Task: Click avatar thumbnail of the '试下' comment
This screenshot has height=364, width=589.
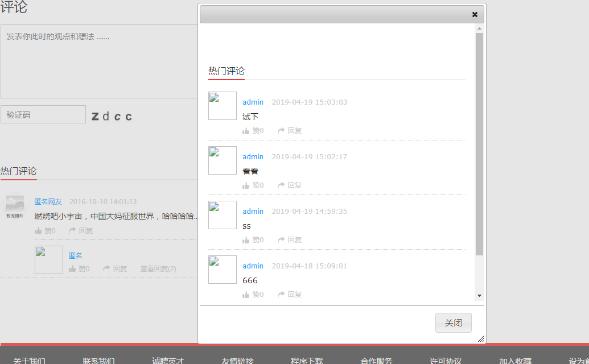Action: coord(223,106)
